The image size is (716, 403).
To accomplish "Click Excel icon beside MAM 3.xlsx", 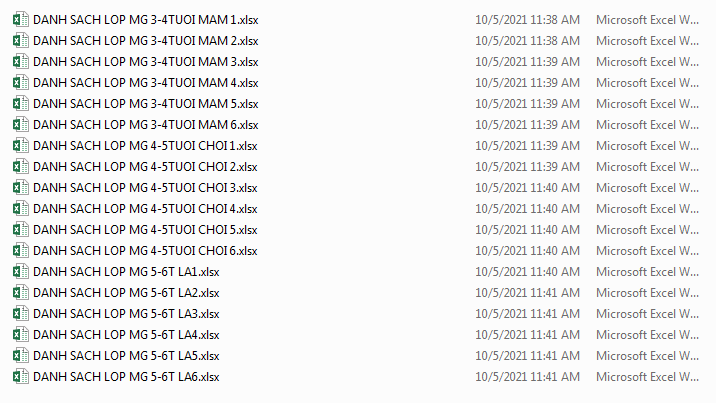I will point(21,62).
